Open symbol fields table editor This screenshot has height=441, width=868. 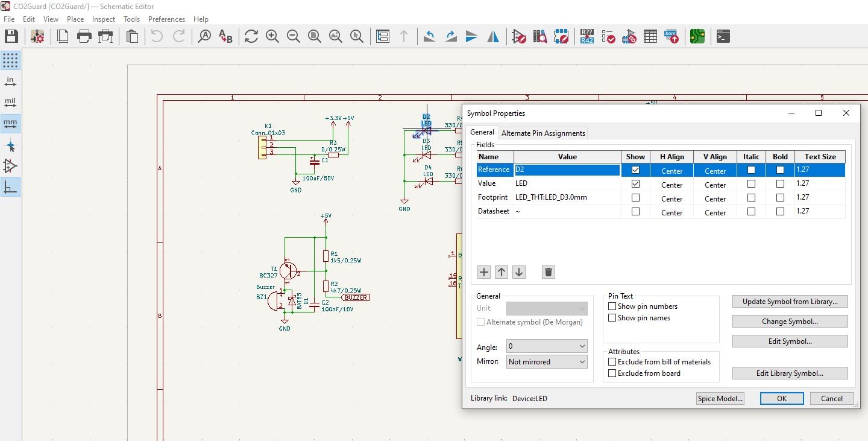coord(650,37)
